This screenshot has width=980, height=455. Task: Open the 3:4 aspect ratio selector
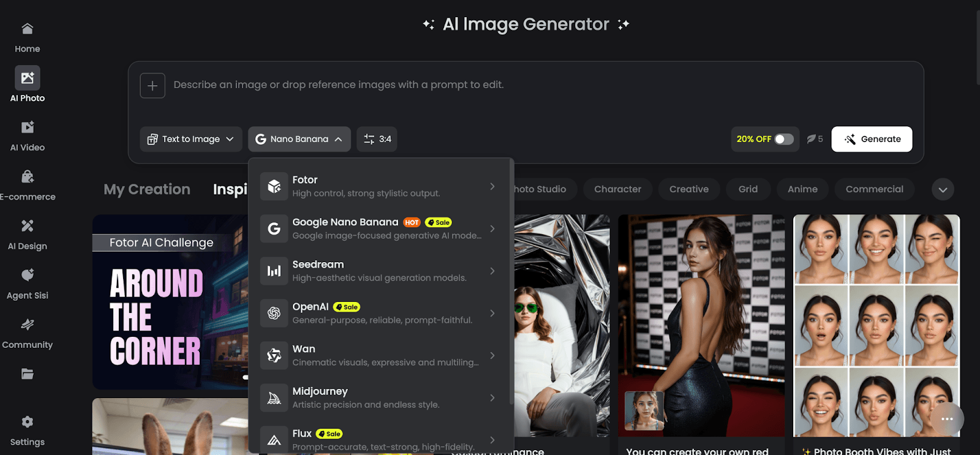(x=377, y=139)
